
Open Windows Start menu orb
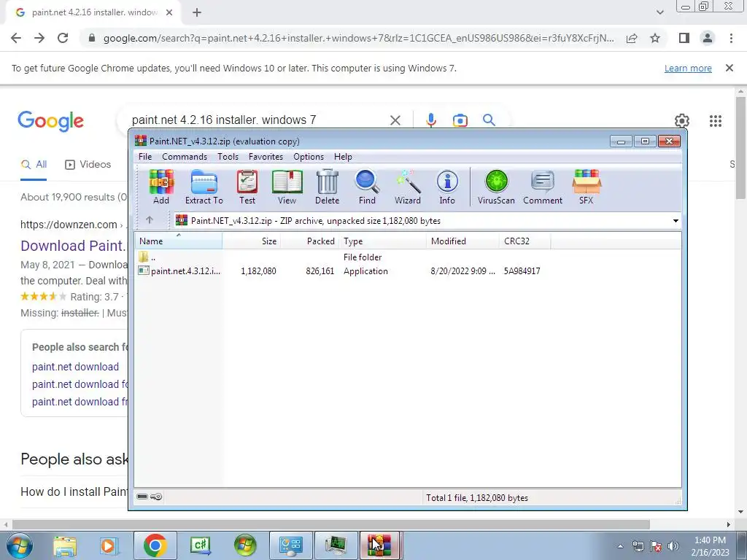pyautogui.click(x=19, y=545)
